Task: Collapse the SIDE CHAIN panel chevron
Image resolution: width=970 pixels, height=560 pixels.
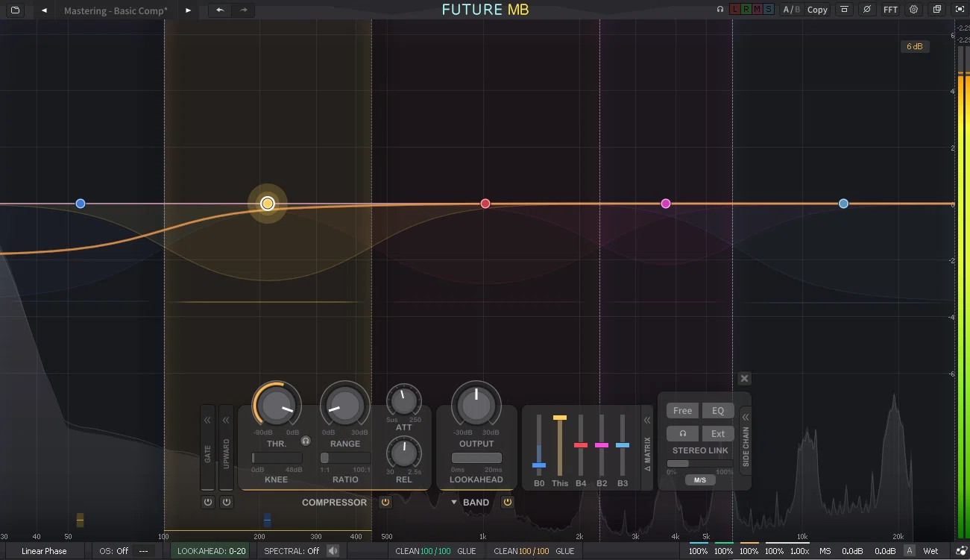Action: pyautogui.click(x=746, y=418)
